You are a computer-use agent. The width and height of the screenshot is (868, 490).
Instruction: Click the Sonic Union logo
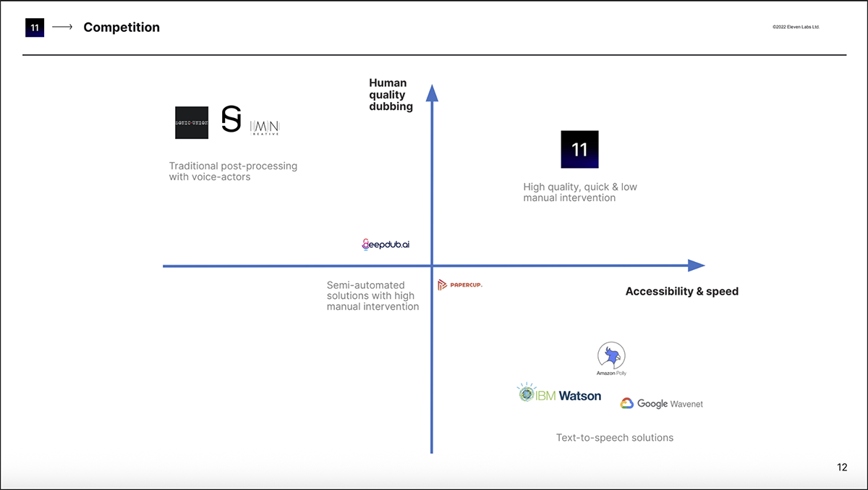click(x=191, y=122)
